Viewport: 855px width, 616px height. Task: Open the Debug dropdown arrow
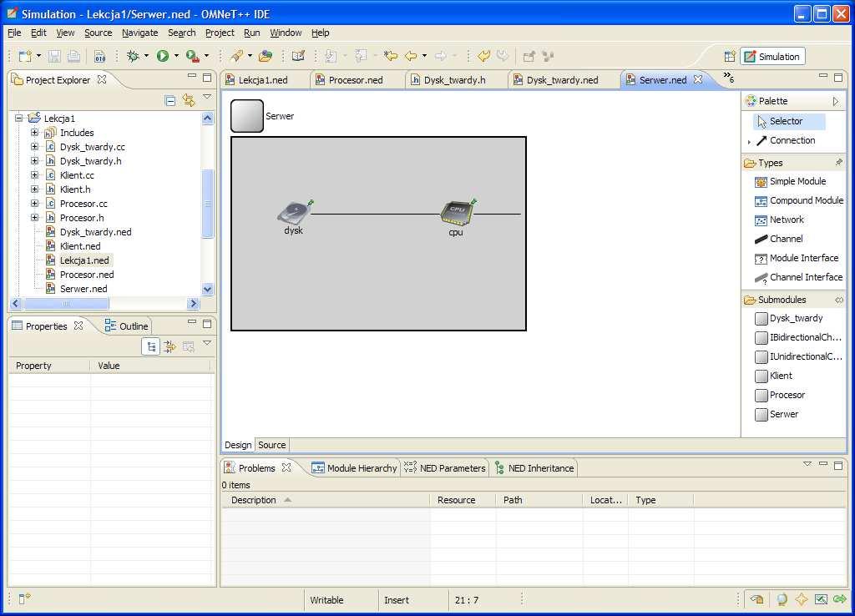146,56
